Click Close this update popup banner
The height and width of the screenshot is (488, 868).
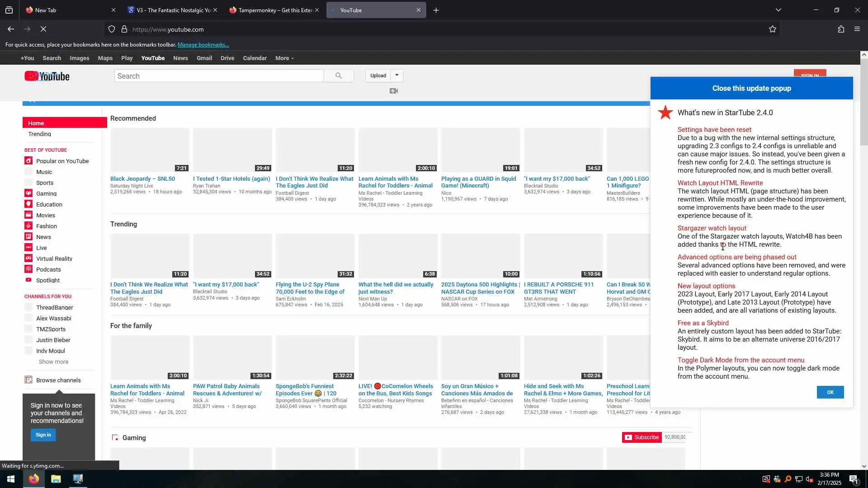[751, 89]
